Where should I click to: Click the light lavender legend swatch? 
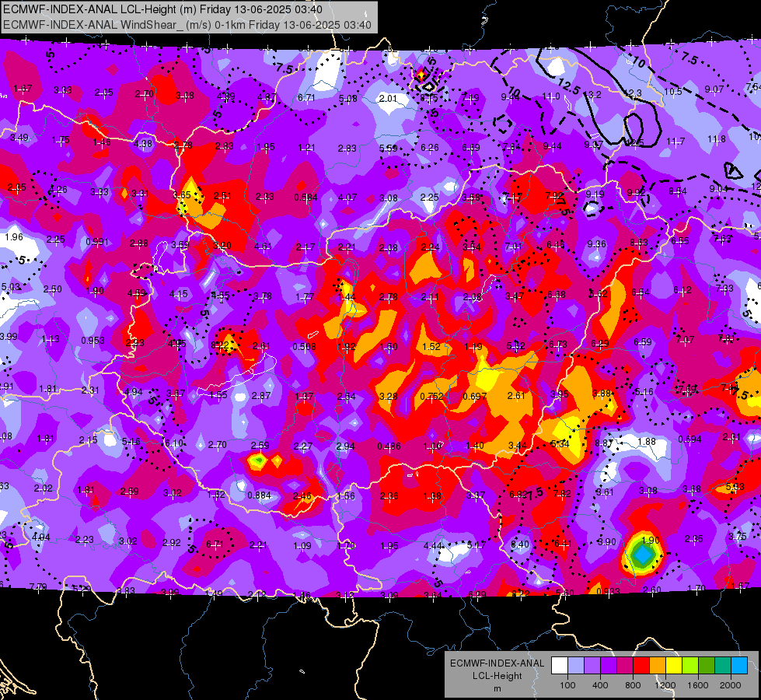pos(575,665)
